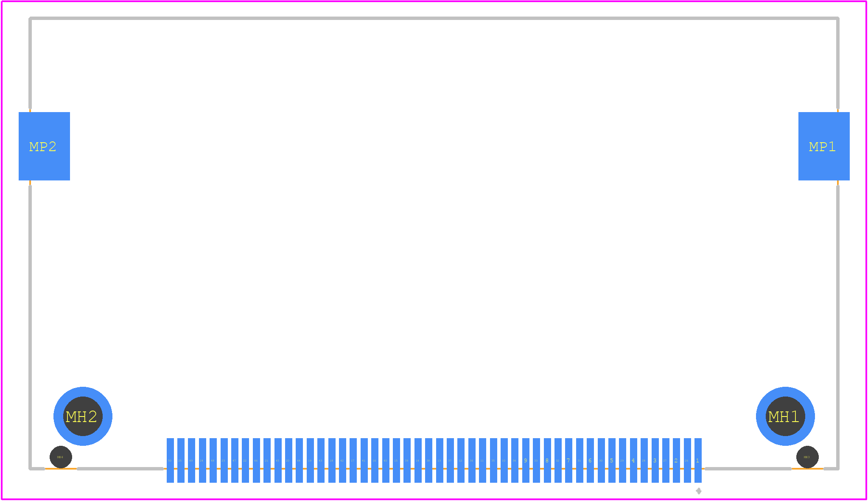This screenshot has width=868, height=501.
Task: Click pad number 9
Action: point(526,460)
